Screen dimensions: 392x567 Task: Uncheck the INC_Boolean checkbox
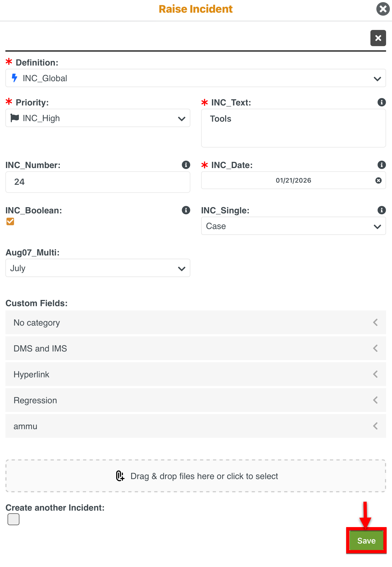pyautogui.click(x=10, y=221)
